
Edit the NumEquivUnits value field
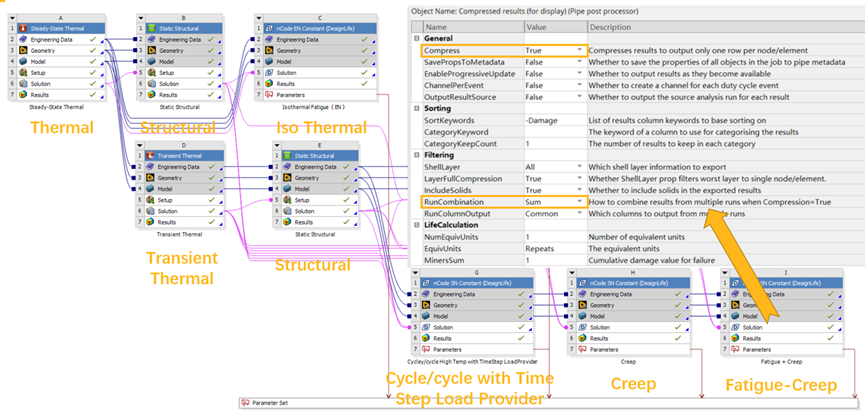555,237
